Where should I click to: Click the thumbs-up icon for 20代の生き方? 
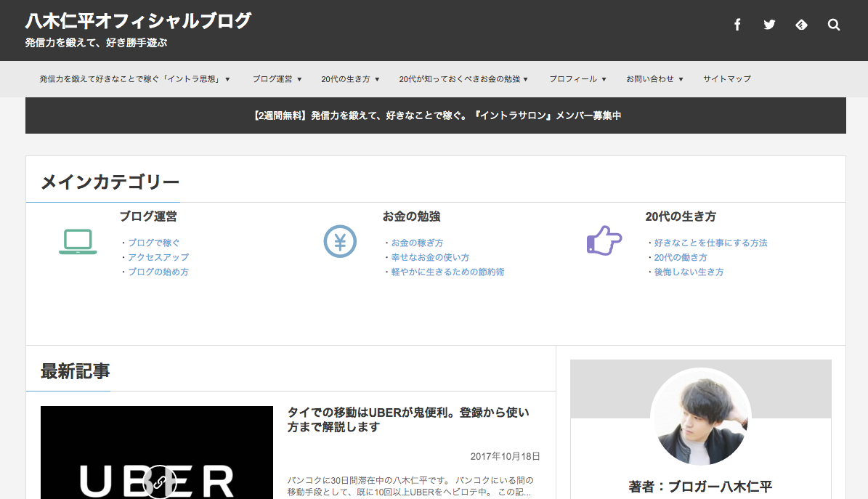click(603, 242)
